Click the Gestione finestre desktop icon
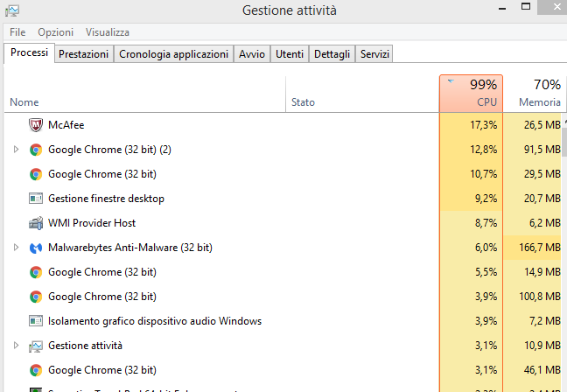 [36, 199]
